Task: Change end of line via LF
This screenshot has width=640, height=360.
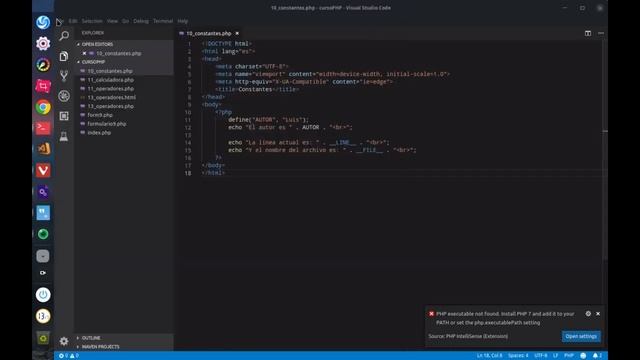Action: [556, 356]
